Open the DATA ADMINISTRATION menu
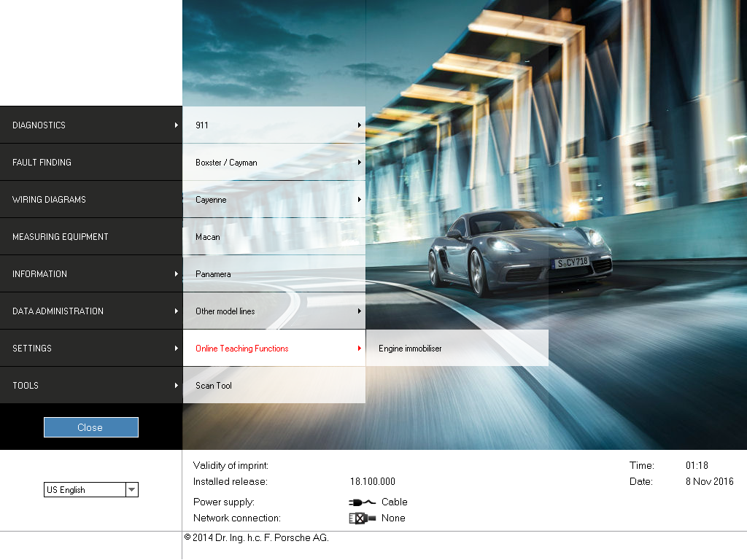This screenshot has width=747, height=560. click(x=91, y=311)
